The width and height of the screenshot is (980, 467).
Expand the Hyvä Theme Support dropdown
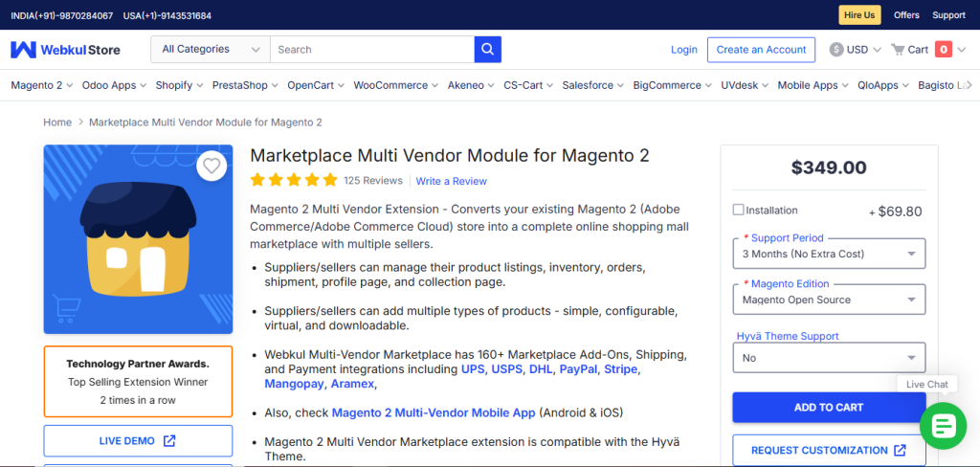(x=829, y=358)
